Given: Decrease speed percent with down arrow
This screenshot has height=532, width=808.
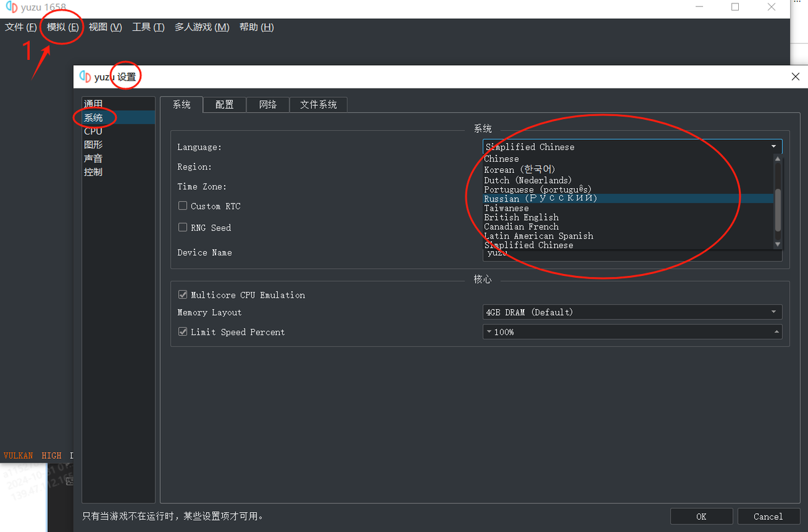Looking at the screenshot, I should 489,332.
